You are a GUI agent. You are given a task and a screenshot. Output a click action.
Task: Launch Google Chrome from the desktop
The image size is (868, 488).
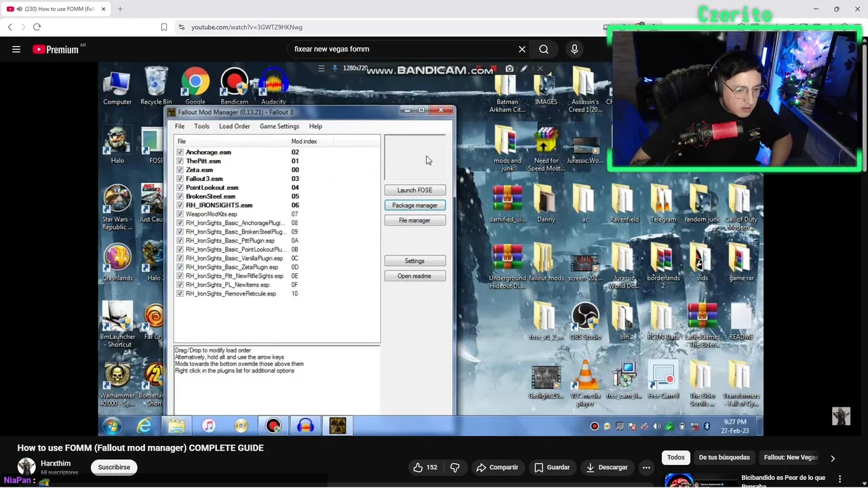(x=195, y=87)
